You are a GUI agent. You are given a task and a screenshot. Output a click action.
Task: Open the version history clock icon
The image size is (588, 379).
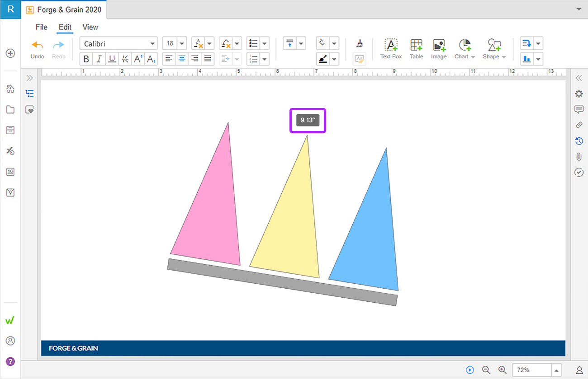coord(579,141)
